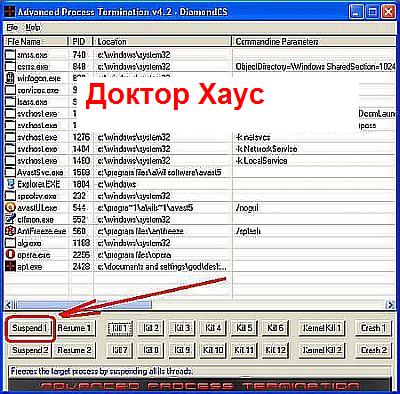Click the Kill 11 button
Image resolution: width=400 pixels, height=394 pixels.
[244, 350]
